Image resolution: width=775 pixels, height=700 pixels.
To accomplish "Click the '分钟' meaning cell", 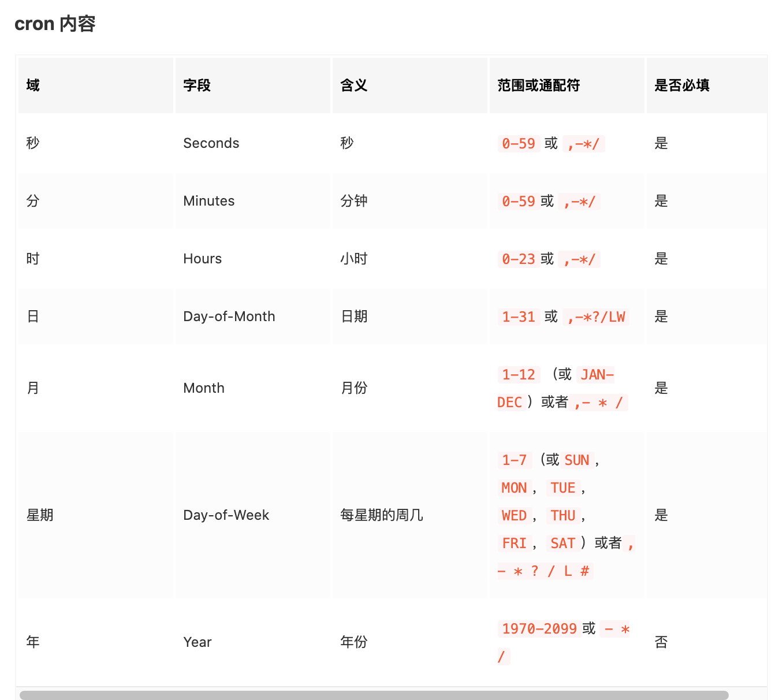I will (x=410, y=201).
